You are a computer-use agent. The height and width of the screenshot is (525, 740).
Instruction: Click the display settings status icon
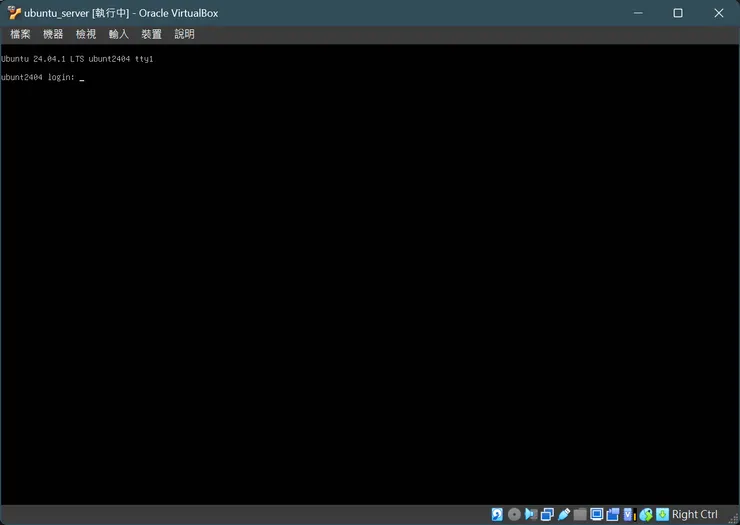point(597,514)
